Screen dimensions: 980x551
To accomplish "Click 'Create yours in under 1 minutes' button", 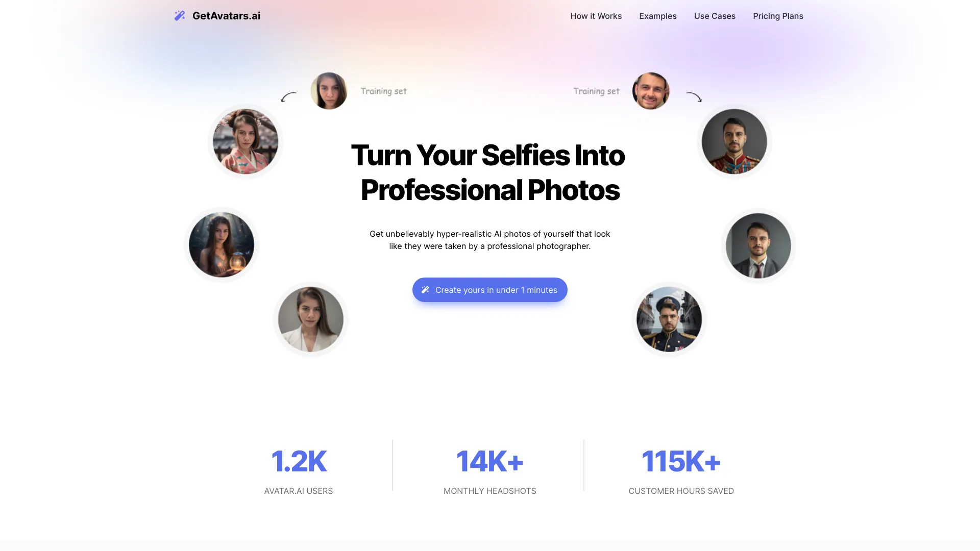I will 490,289.
